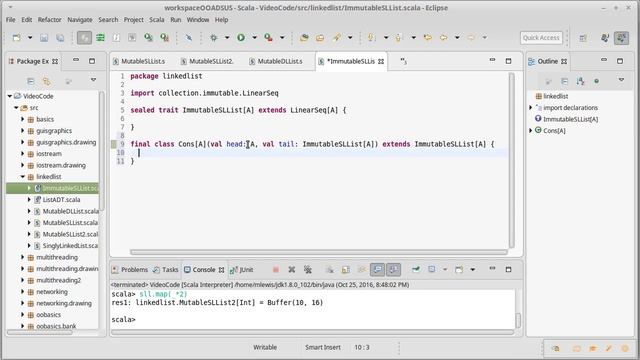This screenshot has width=640, height=360.
Task: Click the Debug bug icon
Action: 213,38
